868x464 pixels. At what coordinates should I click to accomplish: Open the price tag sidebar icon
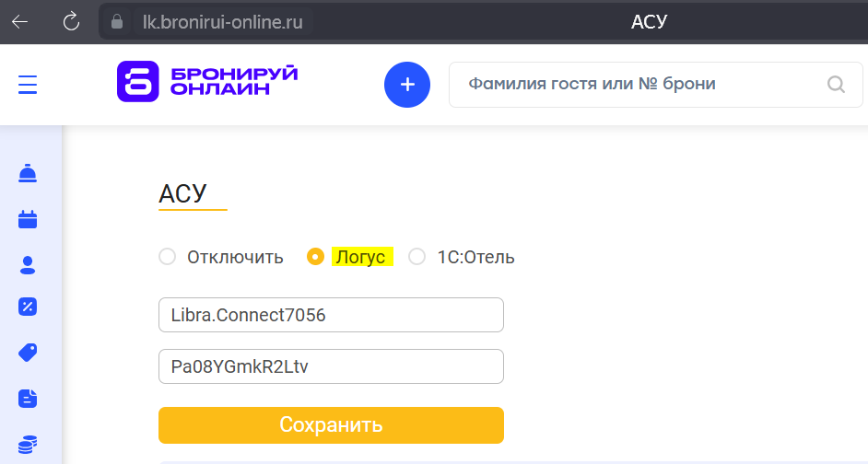[x=28, y=352]
